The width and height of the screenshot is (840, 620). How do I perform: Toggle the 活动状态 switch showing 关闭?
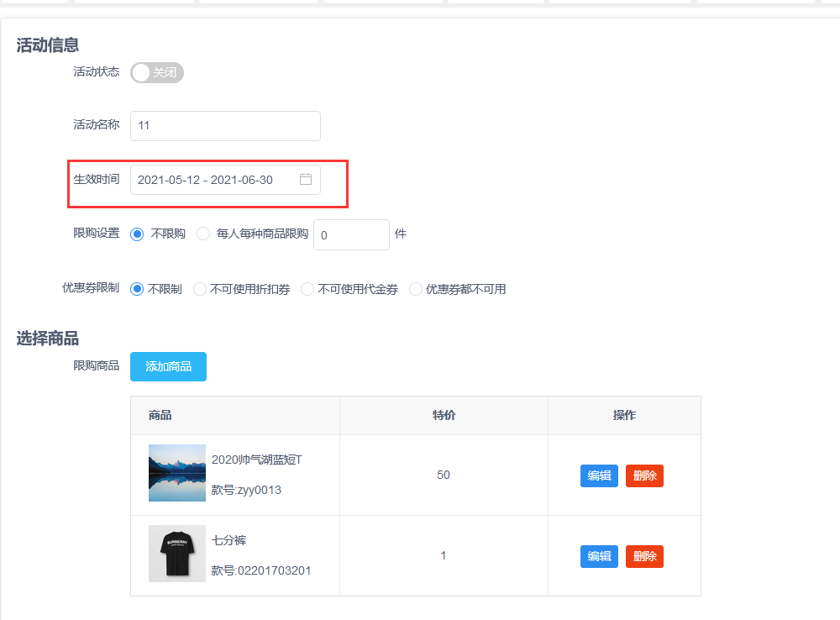point(157,72)
